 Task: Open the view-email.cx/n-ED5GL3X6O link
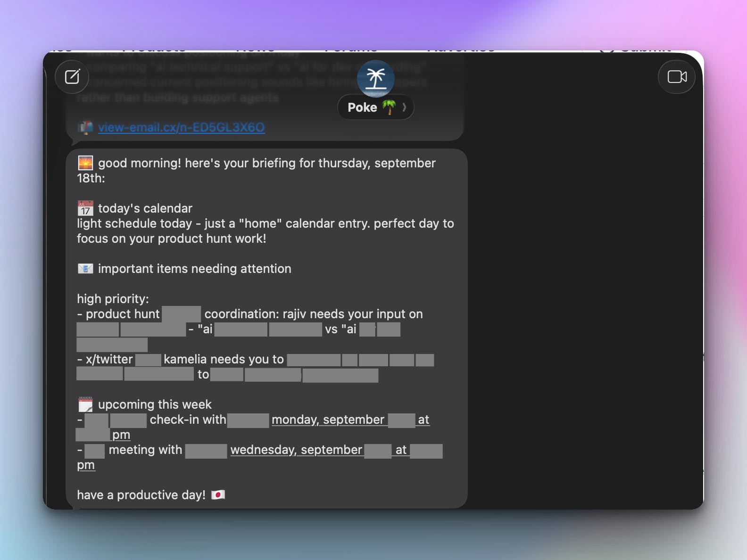point(181,127)
